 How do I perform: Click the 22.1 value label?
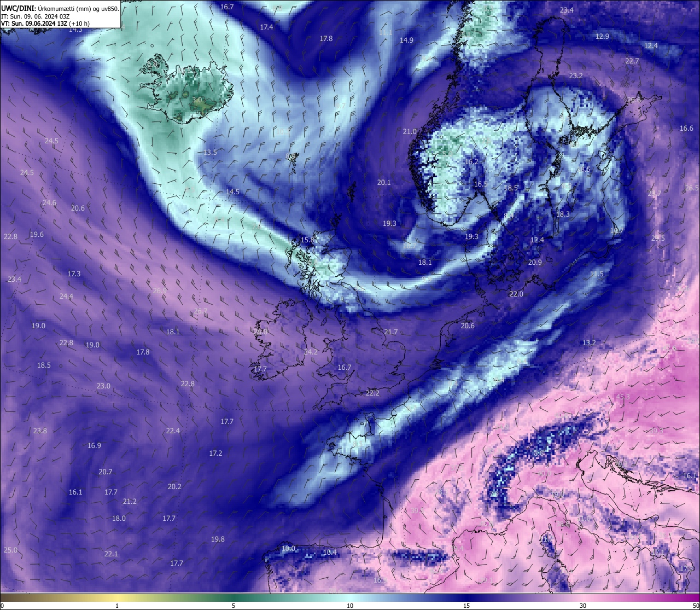pyautogui.click(x=111, y=554)
